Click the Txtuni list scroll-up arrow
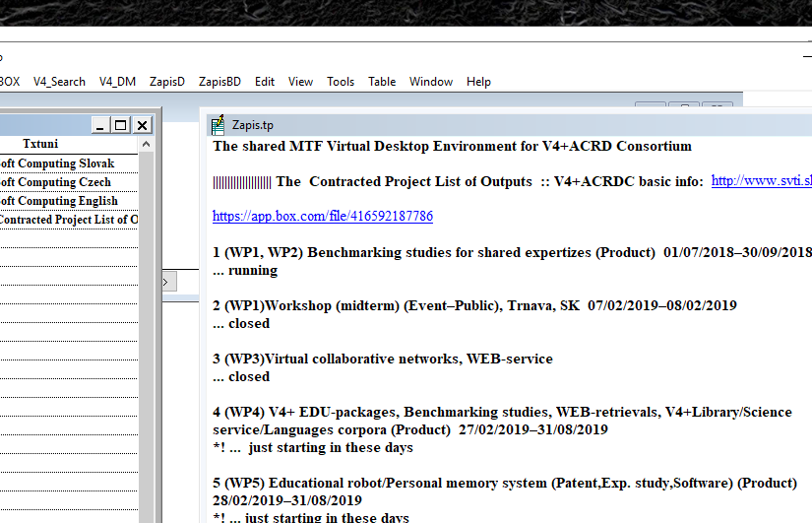Viewport: 812px width, 523px height. pos(146,145)
